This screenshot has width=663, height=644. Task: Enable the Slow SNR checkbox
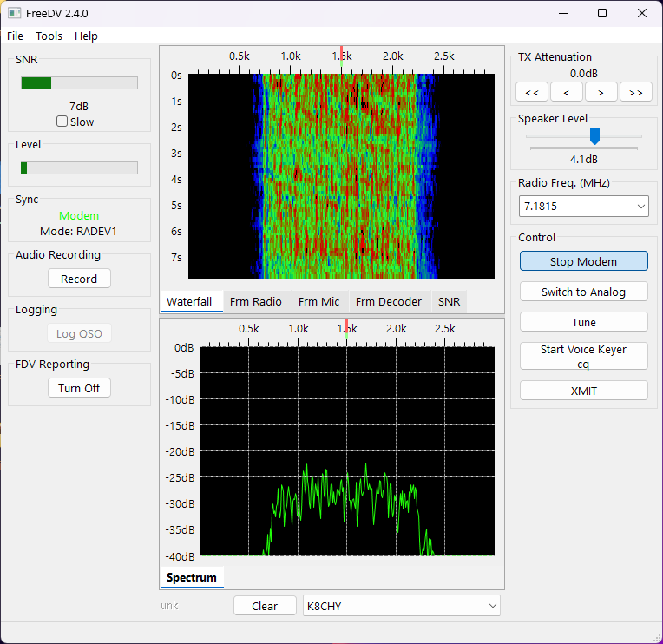[x=62, y=122]
